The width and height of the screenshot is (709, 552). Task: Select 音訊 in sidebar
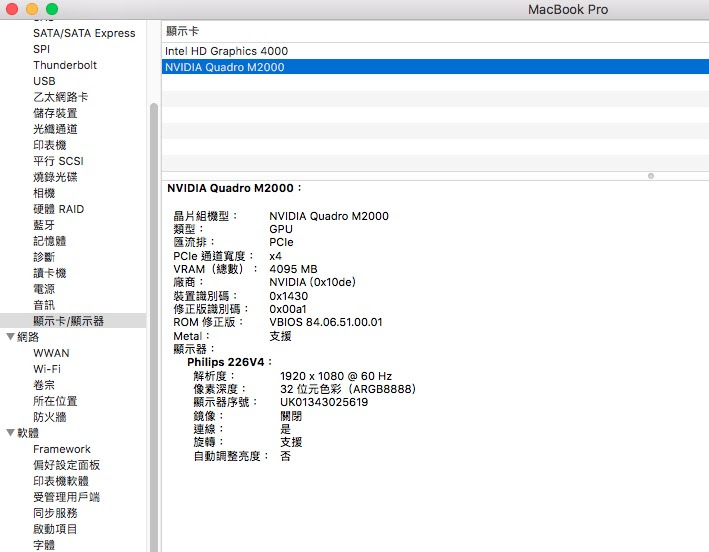[x=44, y=305]
